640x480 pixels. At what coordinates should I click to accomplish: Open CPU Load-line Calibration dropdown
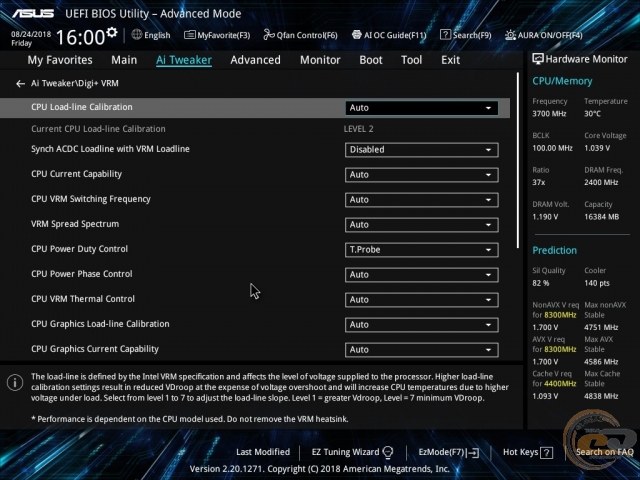tap(421, 108)
